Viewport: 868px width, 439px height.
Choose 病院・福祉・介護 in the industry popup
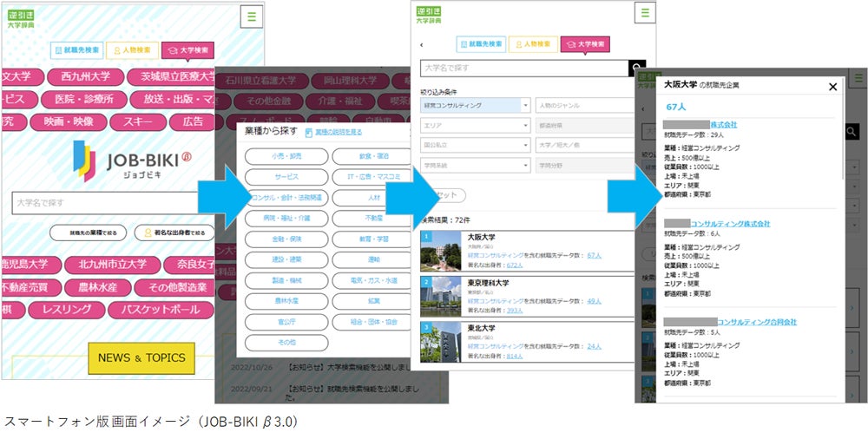point(286,219)
